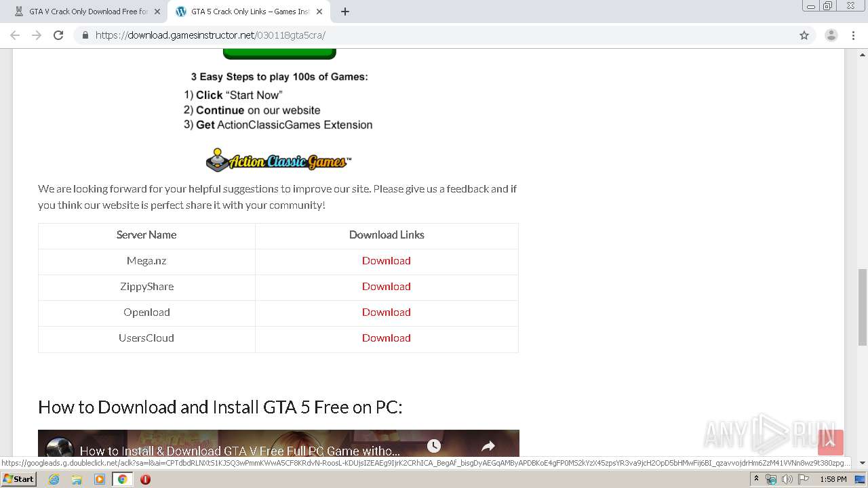Click the Chrome taskbar icon
This screenshot has height=488, width=868.
pyautogui.click(x=123, y=479)
